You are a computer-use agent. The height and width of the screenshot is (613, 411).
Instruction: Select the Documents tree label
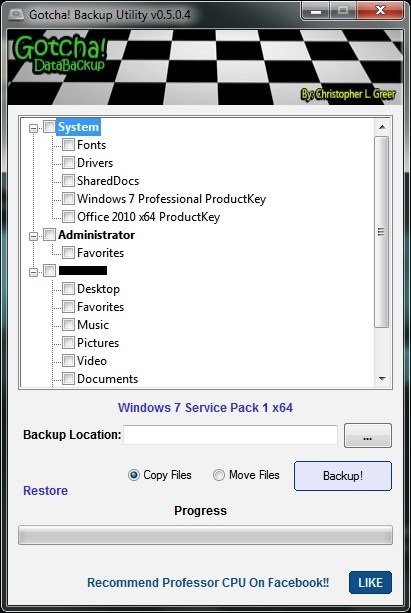click(108, 379)
